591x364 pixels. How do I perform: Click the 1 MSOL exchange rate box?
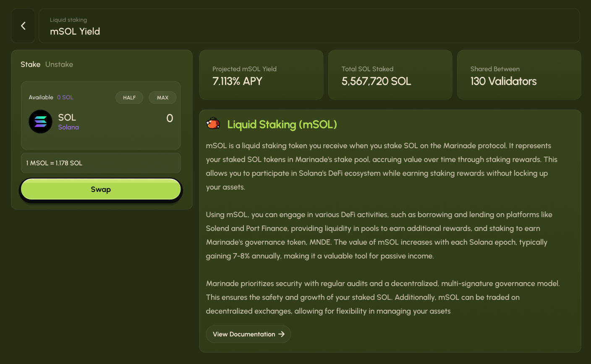click(101, 163)
